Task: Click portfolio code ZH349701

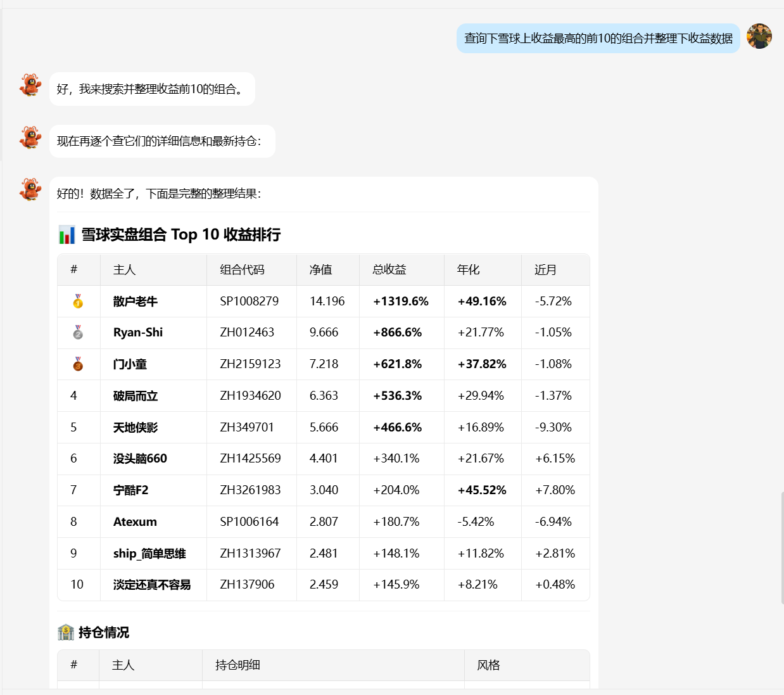Action: tap(247, 428)
